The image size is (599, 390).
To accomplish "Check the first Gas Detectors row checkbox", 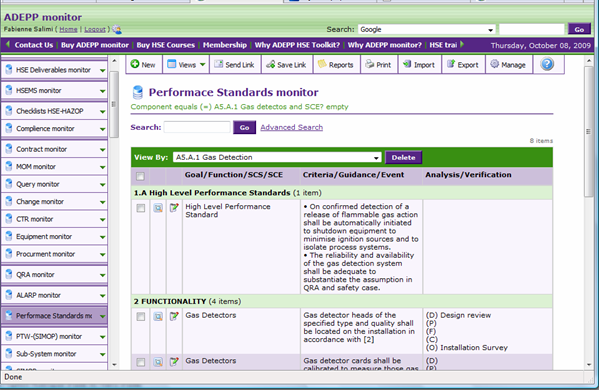I will tap(141, 317).
